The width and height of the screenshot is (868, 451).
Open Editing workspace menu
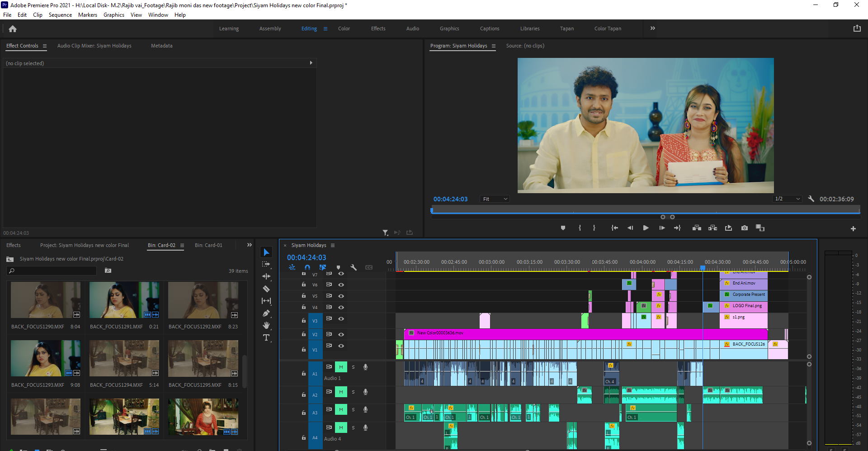tap(325, 28)
